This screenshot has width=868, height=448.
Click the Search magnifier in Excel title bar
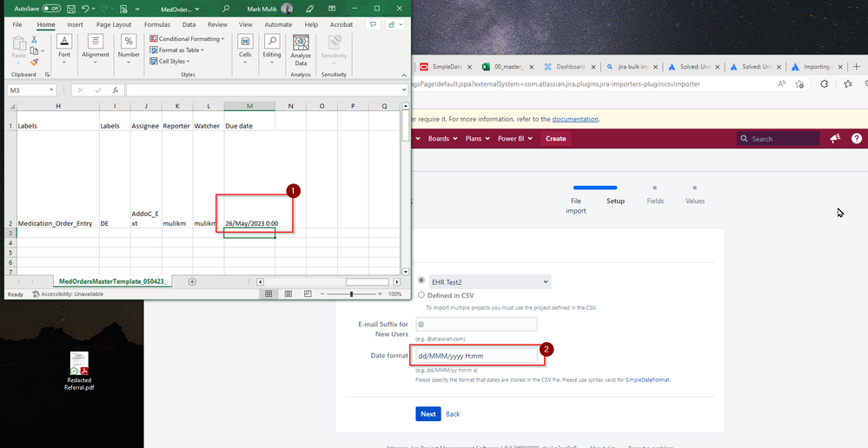point(225,9)
